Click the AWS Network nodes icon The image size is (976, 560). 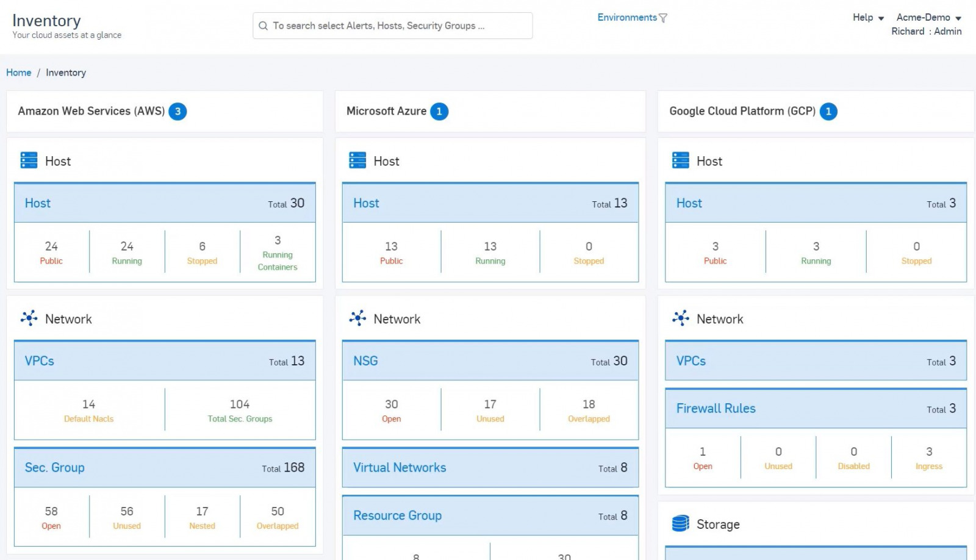tap(29, 318)
